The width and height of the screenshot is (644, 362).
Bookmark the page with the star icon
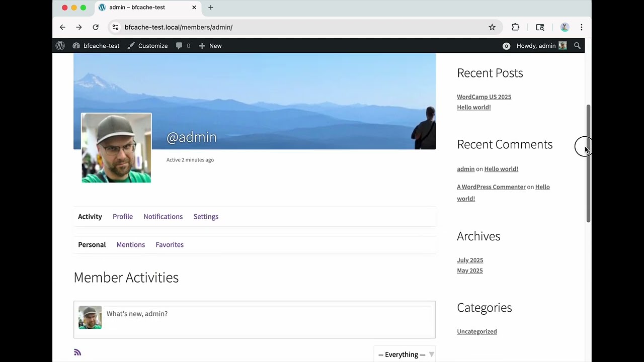pos(492,27)
